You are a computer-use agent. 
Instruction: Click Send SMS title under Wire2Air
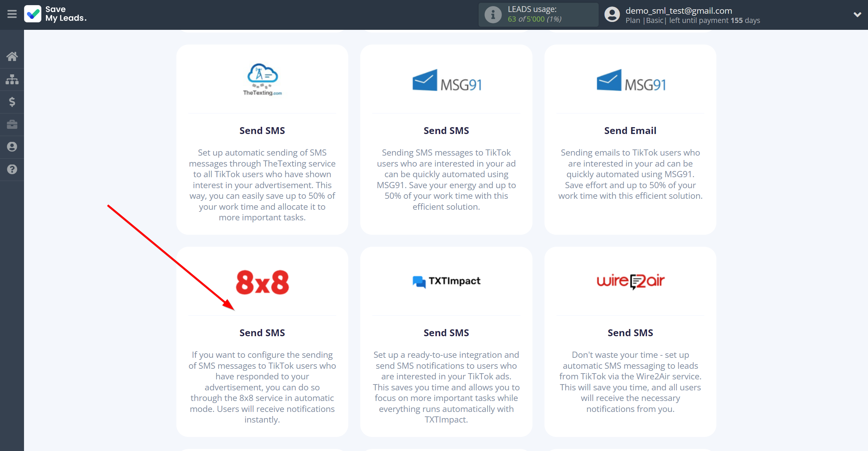coord(630,333)
